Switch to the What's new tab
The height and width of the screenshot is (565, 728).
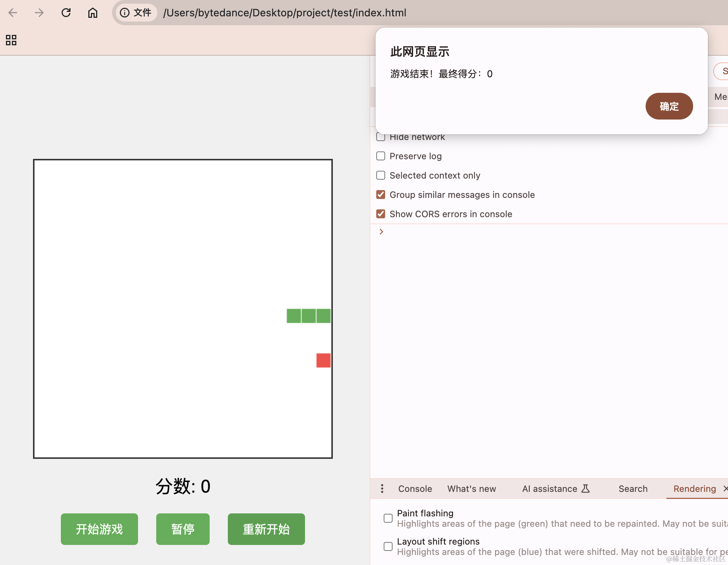pyautogui.click(x=472, y=489)
